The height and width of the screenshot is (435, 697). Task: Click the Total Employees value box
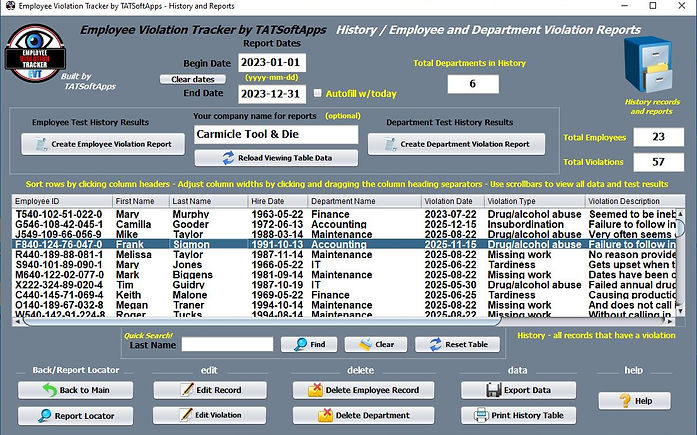tap(659, 137)
